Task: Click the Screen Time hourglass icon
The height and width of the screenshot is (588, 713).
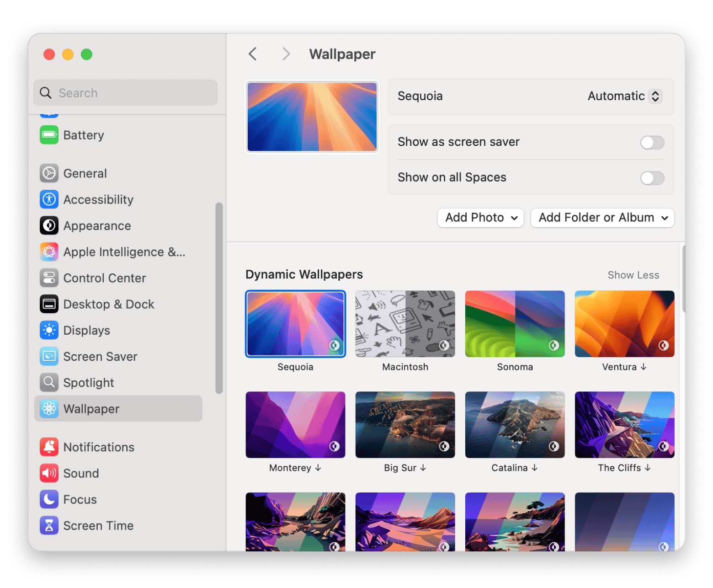Action: [x=49, y=525]
